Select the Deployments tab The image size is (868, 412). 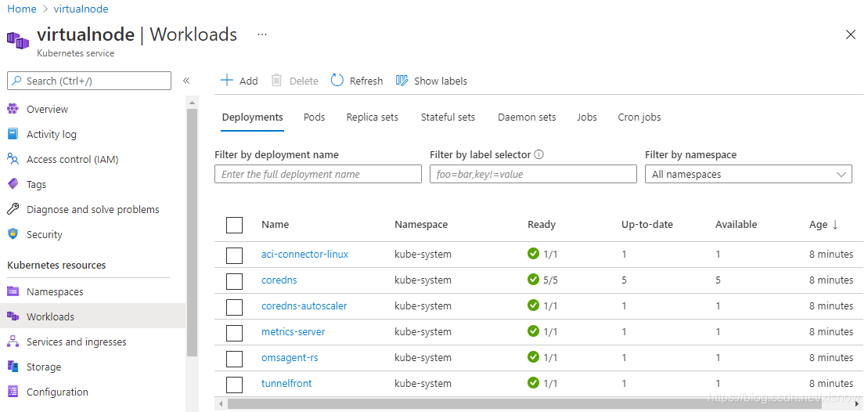(x=253, y=117)
